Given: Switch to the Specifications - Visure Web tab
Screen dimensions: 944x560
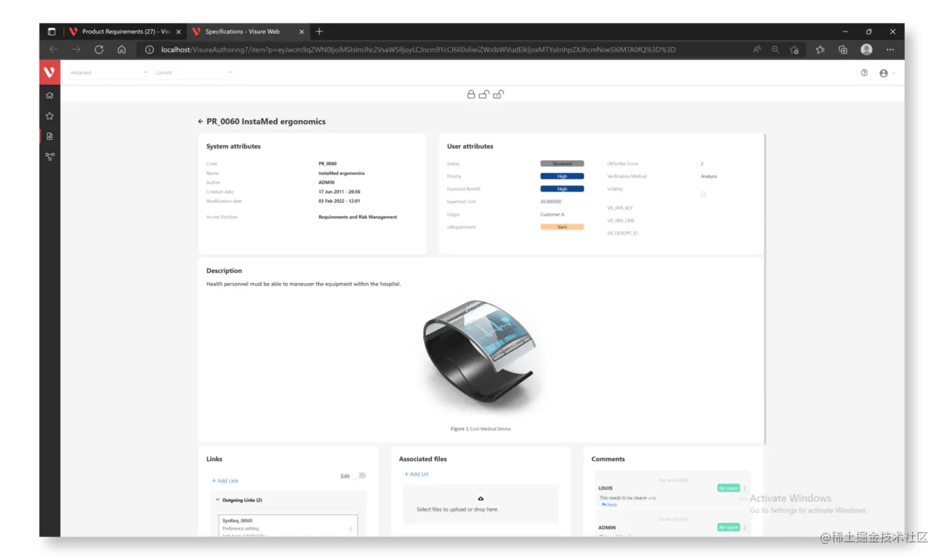Looking at the screenshot, I should tap(248, 32).
